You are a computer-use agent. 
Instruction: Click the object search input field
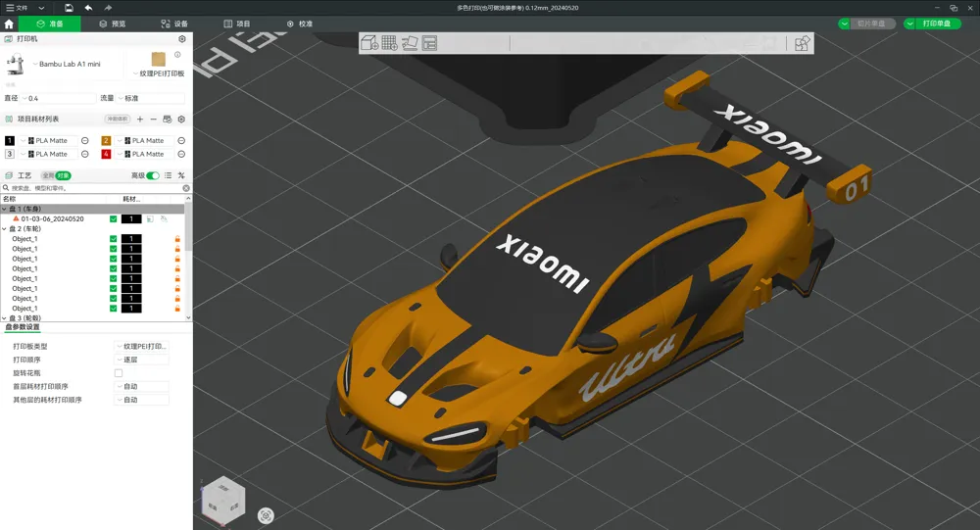[x=92, y=188]
